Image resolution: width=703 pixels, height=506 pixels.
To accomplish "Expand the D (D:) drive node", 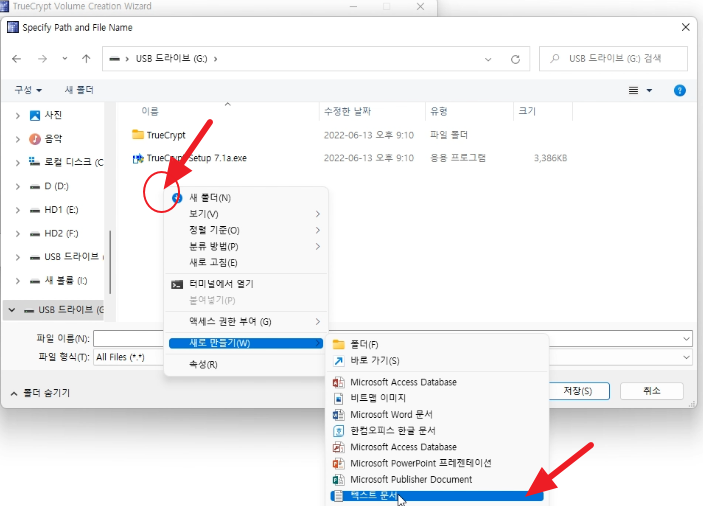I will point(17,186).
